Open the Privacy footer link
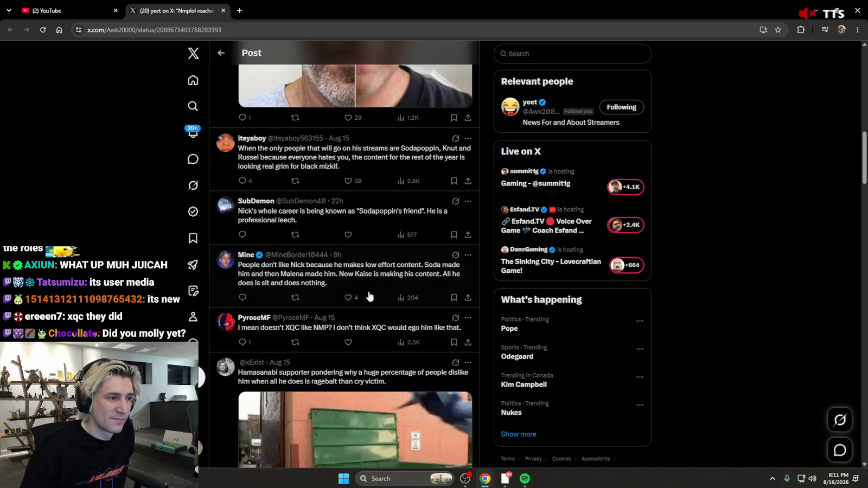The width and height of the screenshot is (868, 488). [x=533, y=459]
